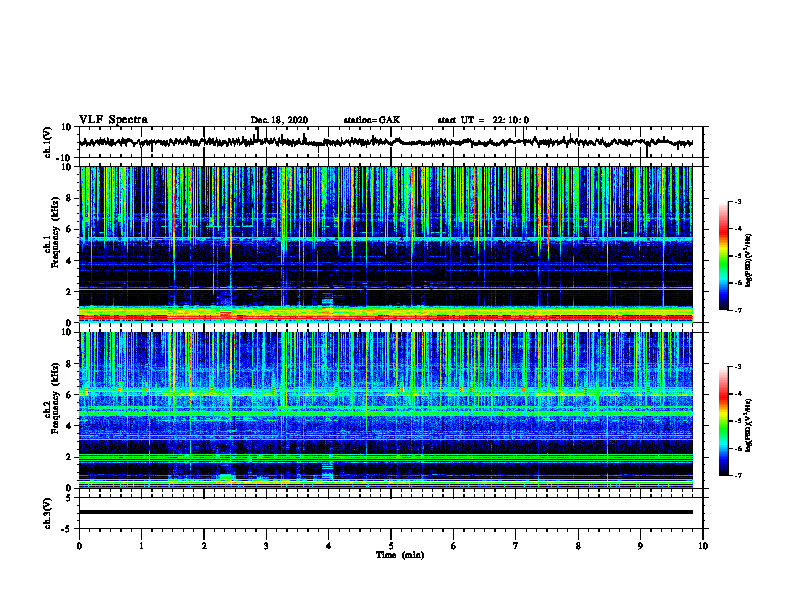Click the "6" kHz tick on the ch.1 frequency axis
Viewport: 792px width, 612px height.
[70, 229]
